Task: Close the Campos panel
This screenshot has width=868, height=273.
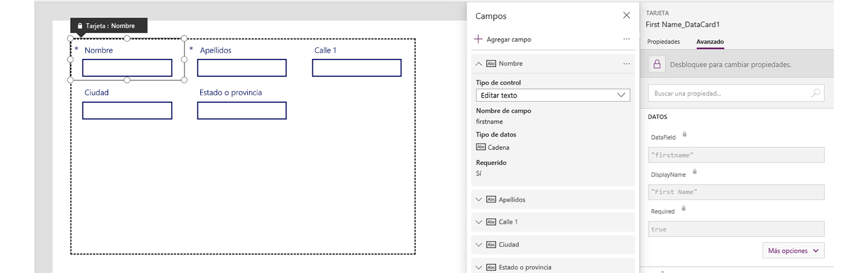Action: point(626,16)
